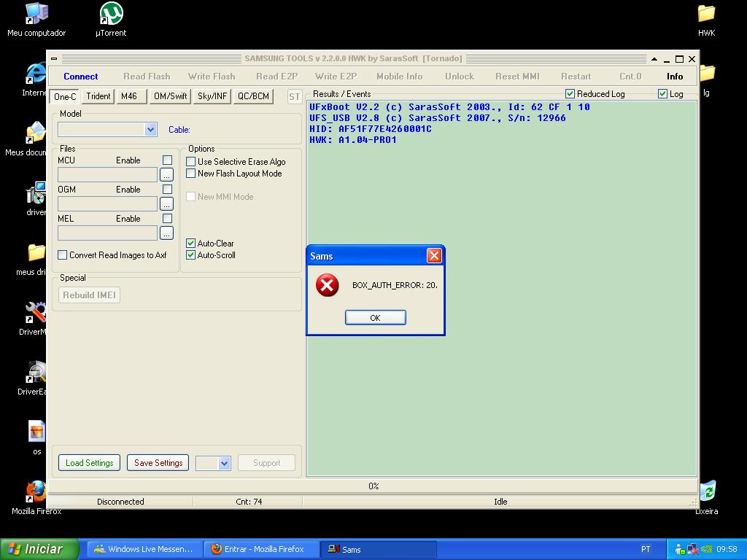Browse for OGM file

pyautogui.click(x=166, y=204)
